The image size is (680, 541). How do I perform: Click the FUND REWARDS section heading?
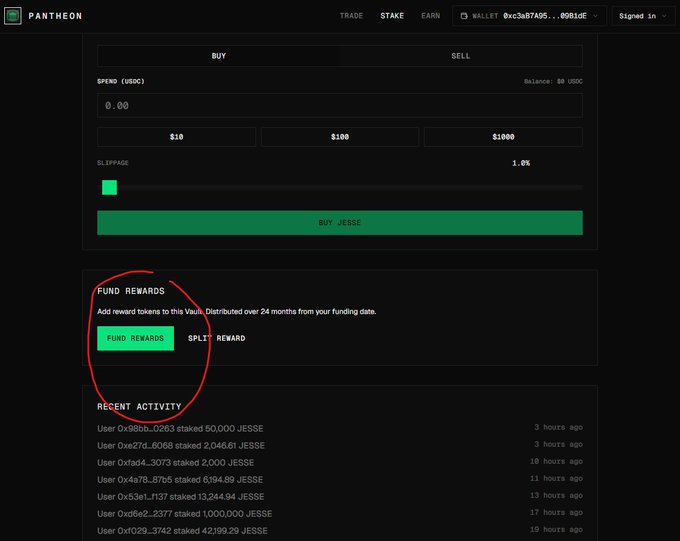[x=131, y=291]
